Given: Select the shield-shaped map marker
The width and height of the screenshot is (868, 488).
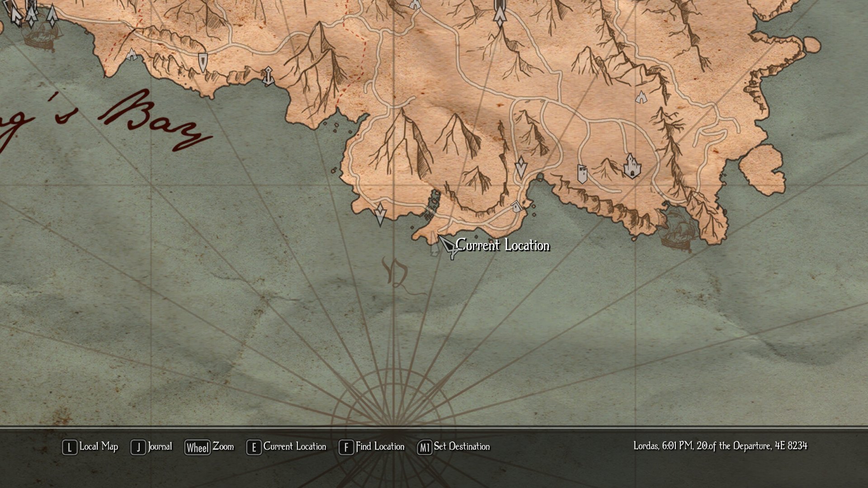Looking at the screenshot, I should 203,62.
